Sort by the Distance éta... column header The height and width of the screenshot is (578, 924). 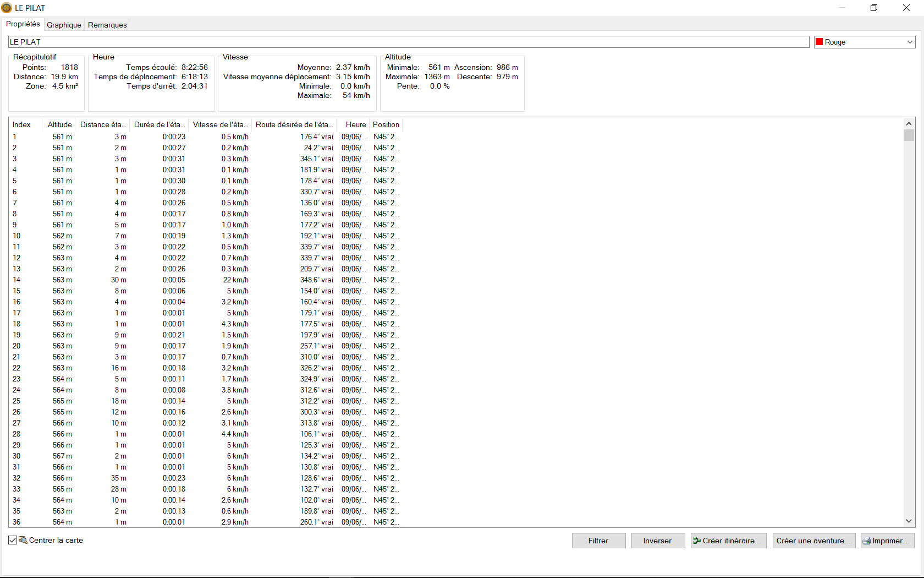pos(103,124)
